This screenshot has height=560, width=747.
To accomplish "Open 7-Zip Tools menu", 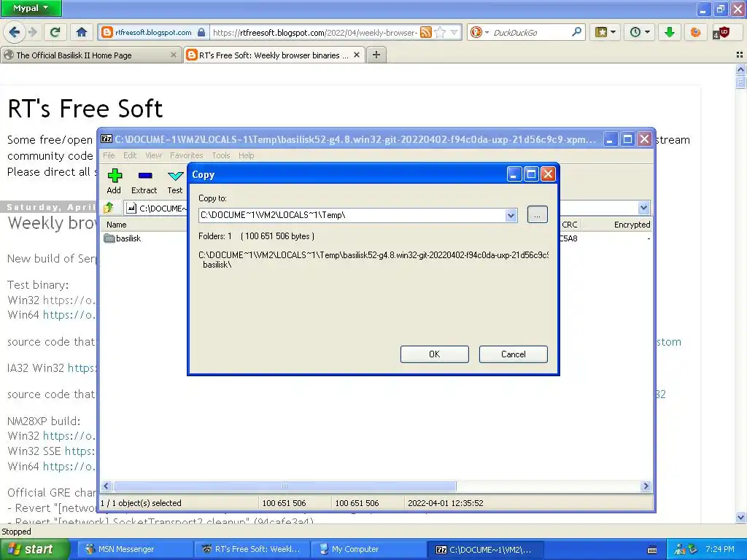I will coord(221,155).
